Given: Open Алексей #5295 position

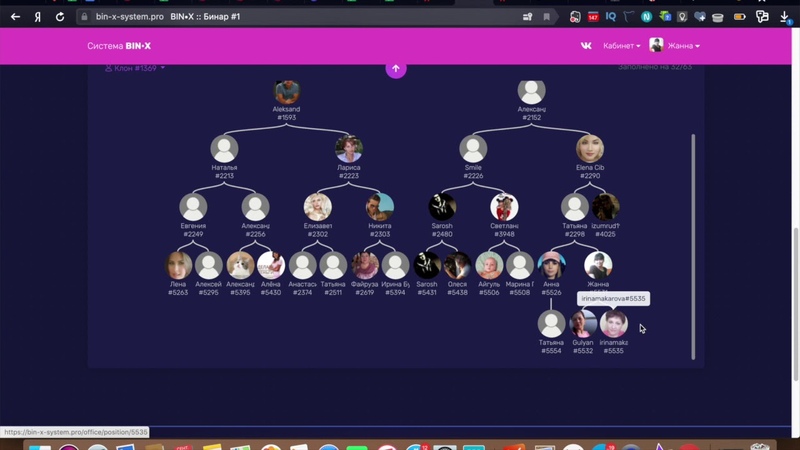Looking at the screenshot, I should 209,265.
